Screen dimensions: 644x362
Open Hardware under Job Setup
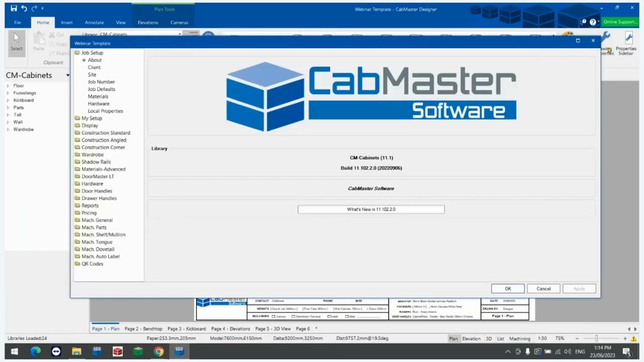point(99,104)
